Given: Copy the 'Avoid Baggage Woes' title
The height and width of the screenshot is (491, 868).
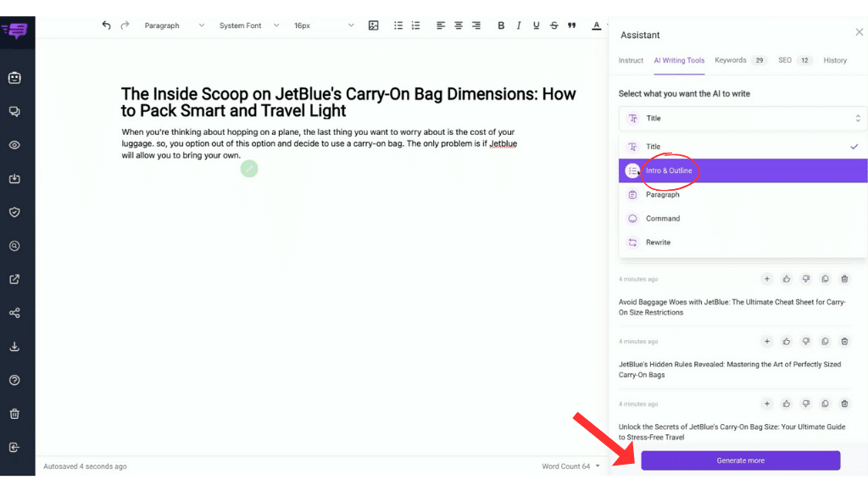Looking at the screenshot, I should (x=825, y=279).
